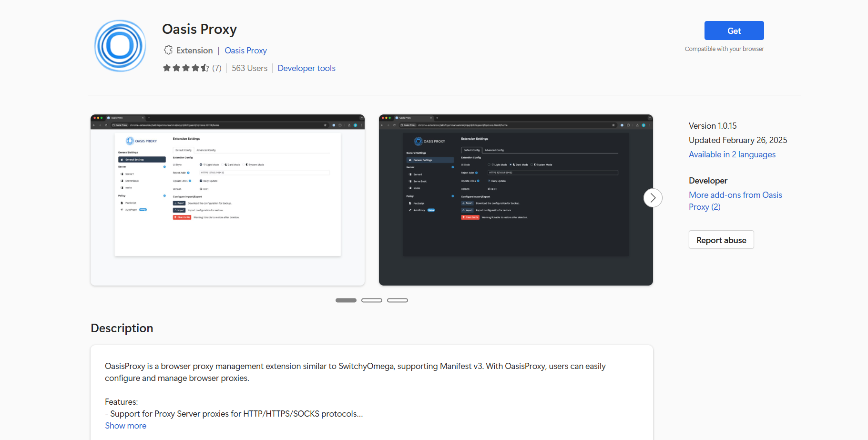Click the Oasis Proxy extension logo

(120, 46)
